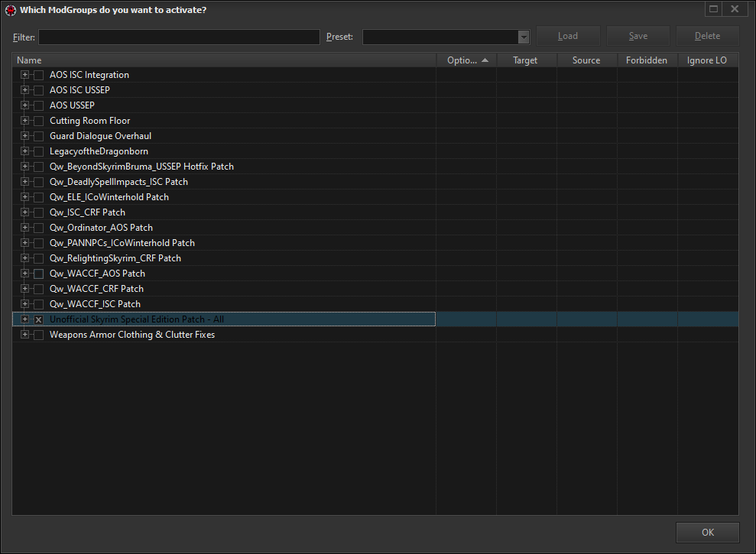Check the Qw_WACCF_AOS Patch checkbox
This screenshot has width=756, height=554.
point(38,274)
